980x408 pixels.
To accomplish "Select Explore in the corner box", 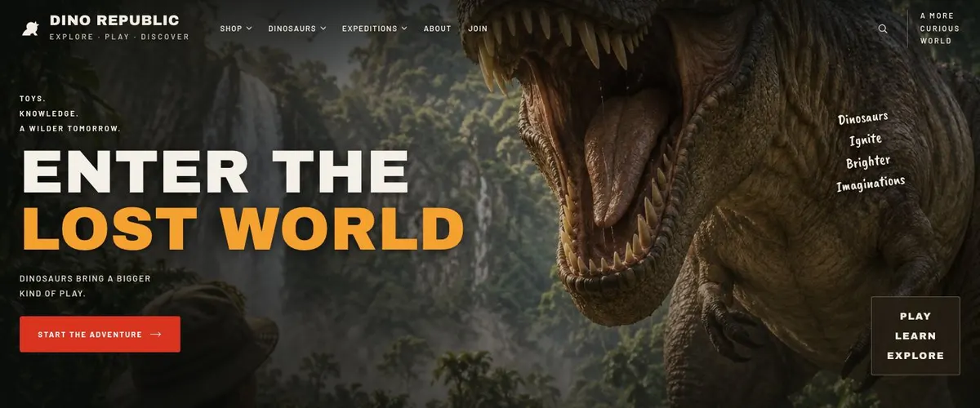I will click(x=915, y=356).
